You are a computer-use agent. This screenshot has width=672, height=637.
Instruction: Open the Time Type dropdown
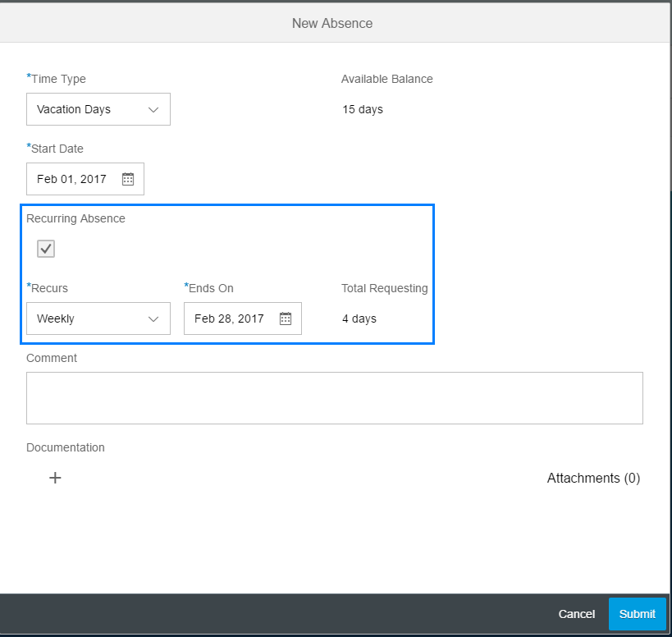click(98, 109)
